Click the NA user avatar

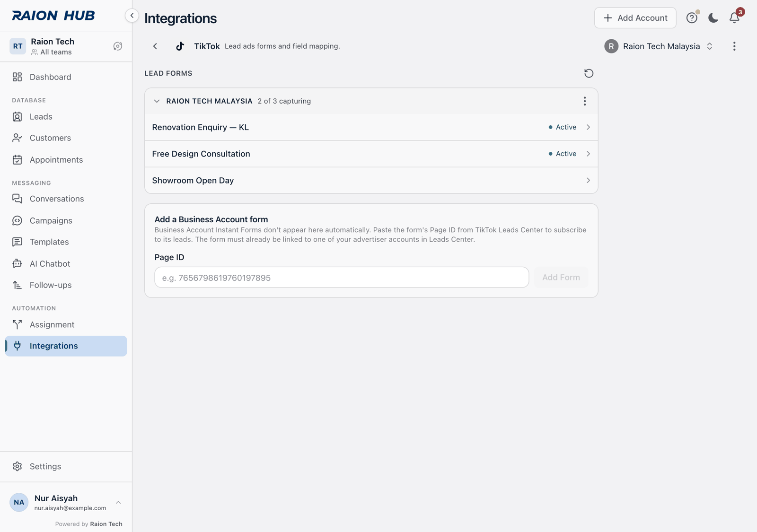(19, 503)
